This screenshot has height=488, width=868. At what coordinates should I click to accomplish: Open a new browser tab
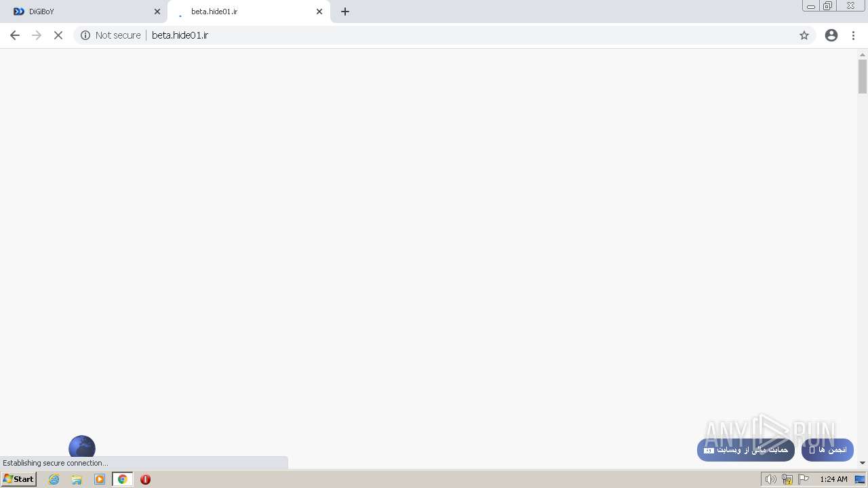coord(345,12)
